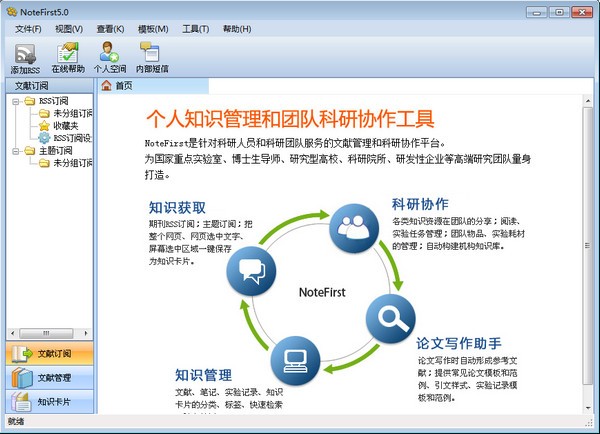This screenshot has height=434, width=600.
Task: Click the magnifier circle icon
Action: [x=391, y=318]
